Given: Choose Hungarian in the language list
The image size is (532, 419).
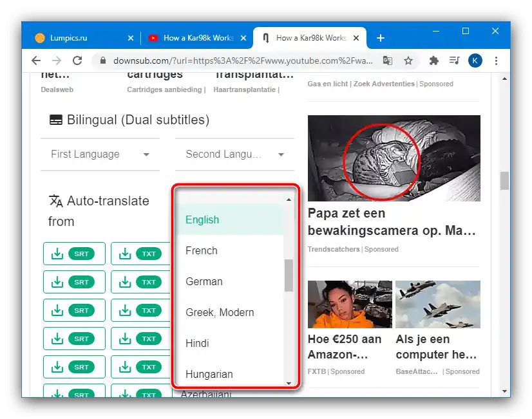Looking at the screenshot, I should 231,373.
